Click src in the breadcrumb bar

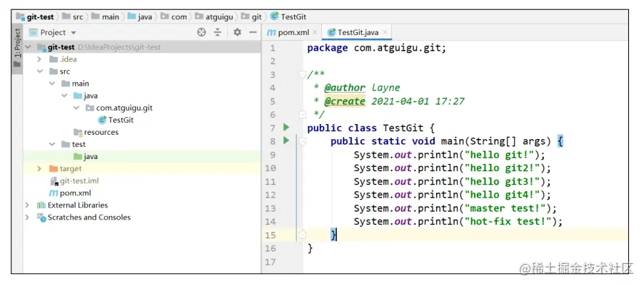click(x=78, y=17)
